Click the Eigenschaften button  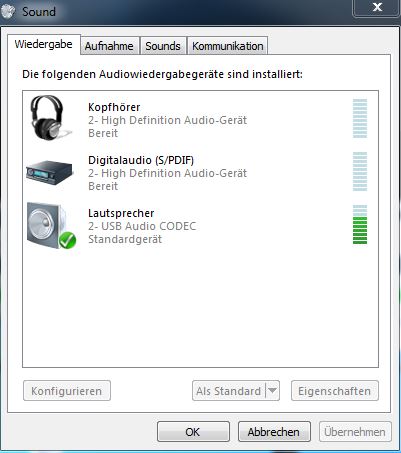click(335, 391)
